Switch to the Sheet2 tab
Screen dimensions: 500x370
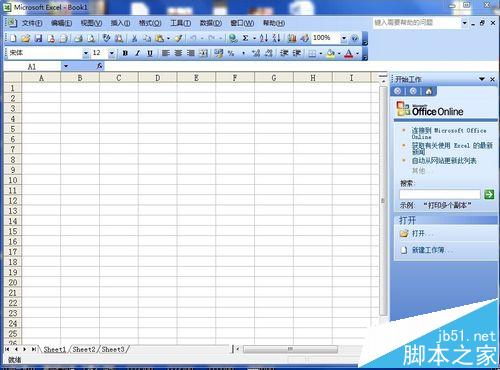point(84,349)
